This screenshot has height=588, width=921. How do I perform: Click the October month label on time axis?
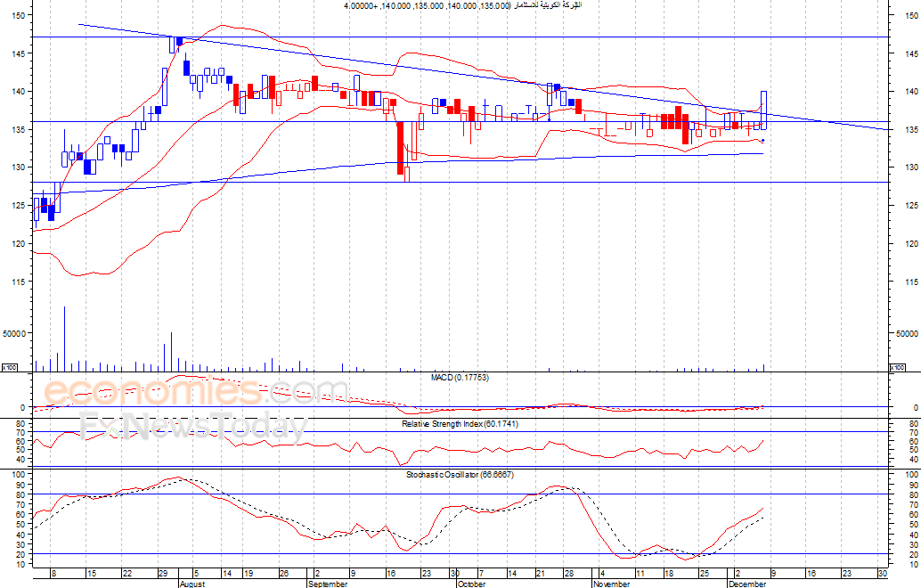pyautogui.click(x=470, y=584)
